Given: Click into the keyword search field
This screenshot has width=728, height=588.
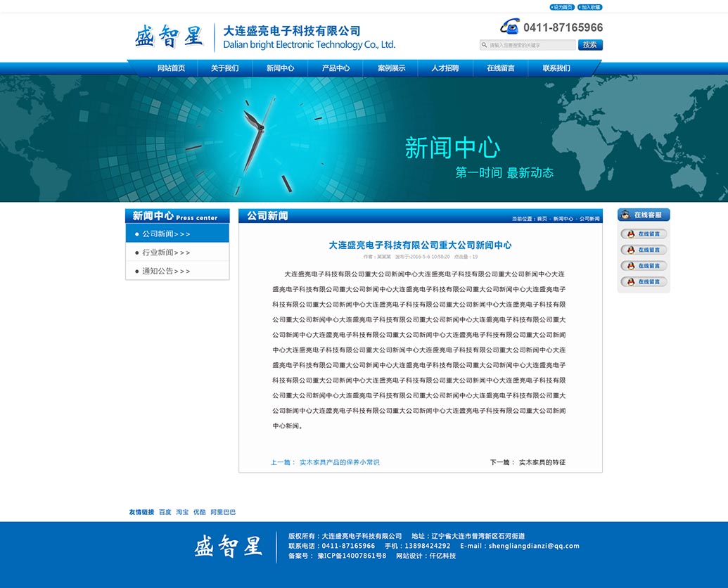Looking at the screenshot, I should 531,45.
